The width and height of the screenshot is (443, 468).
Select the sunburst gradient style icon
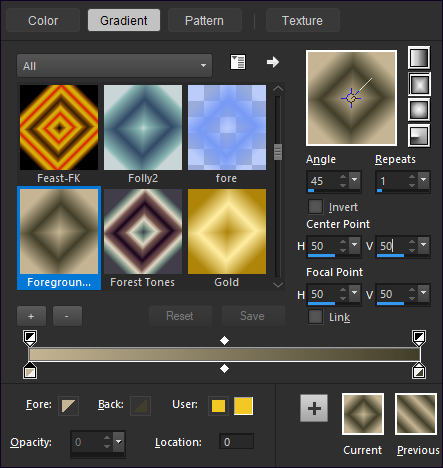click(419, 109)
